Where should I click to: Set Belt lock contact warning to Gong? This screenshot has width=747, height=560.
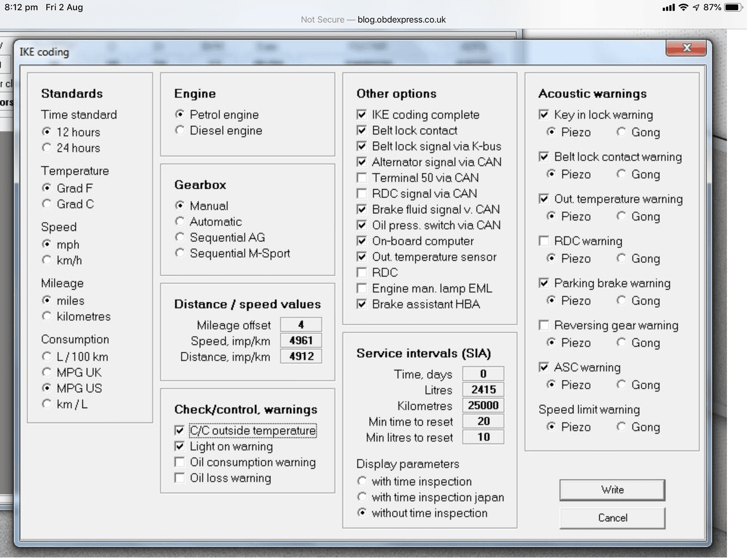click(621, 174)
